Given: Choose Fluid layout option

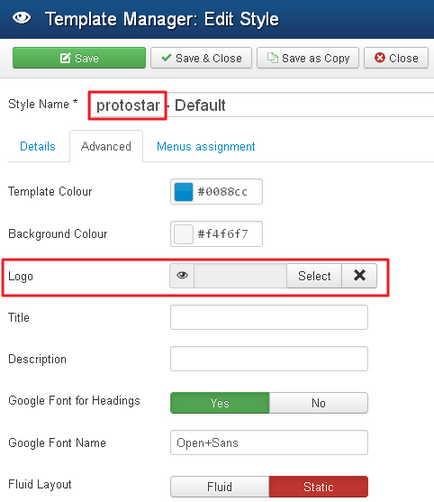Looking at the screenshot, I should click(220, 487).
